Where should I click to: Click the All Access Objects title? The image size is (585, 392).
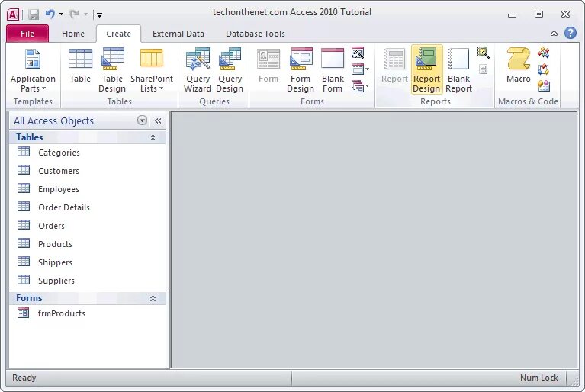[53, 120]
